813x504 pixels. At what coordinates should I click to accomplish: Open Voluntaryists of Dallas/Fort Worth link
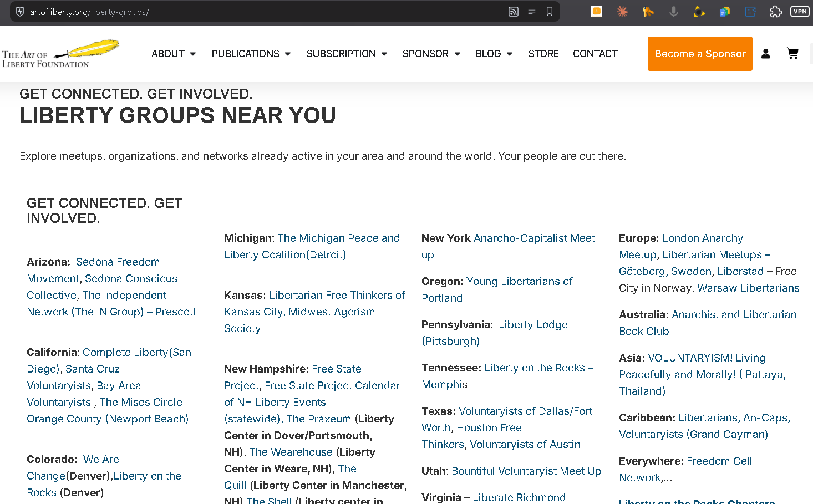tap(507, 419)
